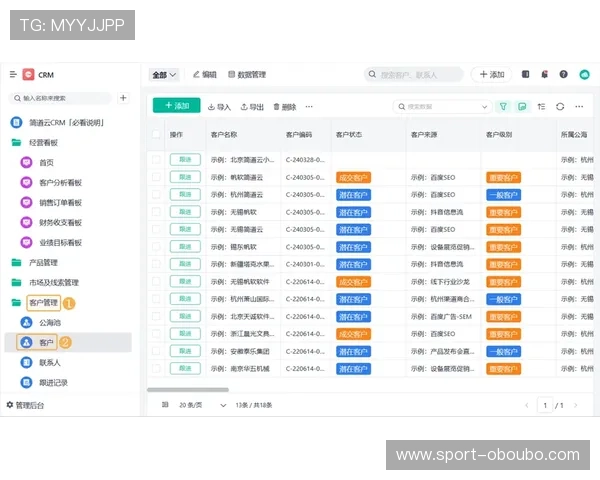Click the 导出 export button
This screenshot has width=600, height=480.
(252, 107)
